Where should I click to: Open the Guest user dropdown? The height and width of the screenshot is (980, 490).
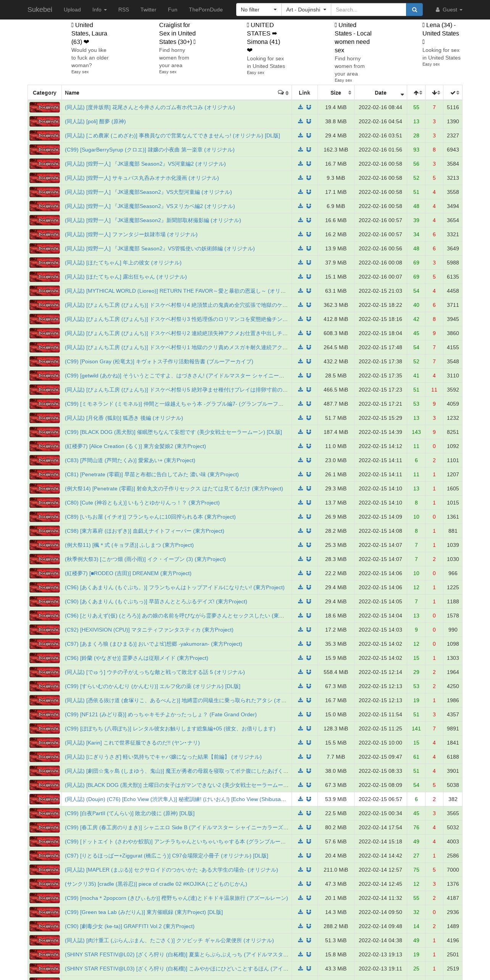449,10
